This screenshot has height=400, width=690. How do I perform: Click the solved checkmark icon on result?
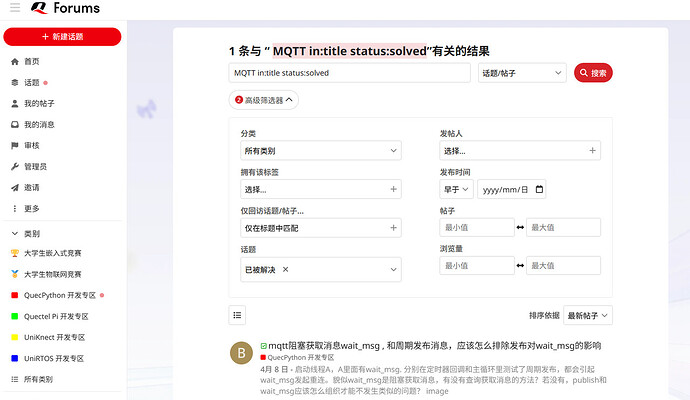pyautogui.click(x=264, y=346)
